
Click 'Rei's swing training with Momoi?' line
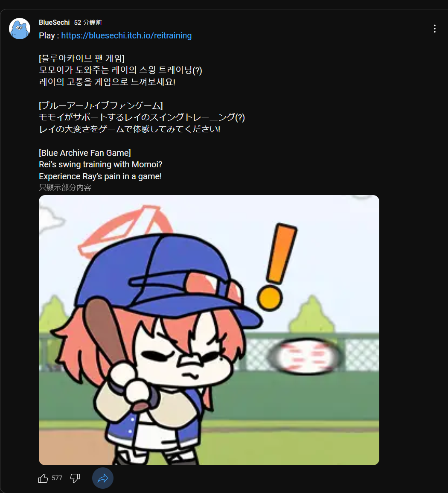(x=101, y=164)
